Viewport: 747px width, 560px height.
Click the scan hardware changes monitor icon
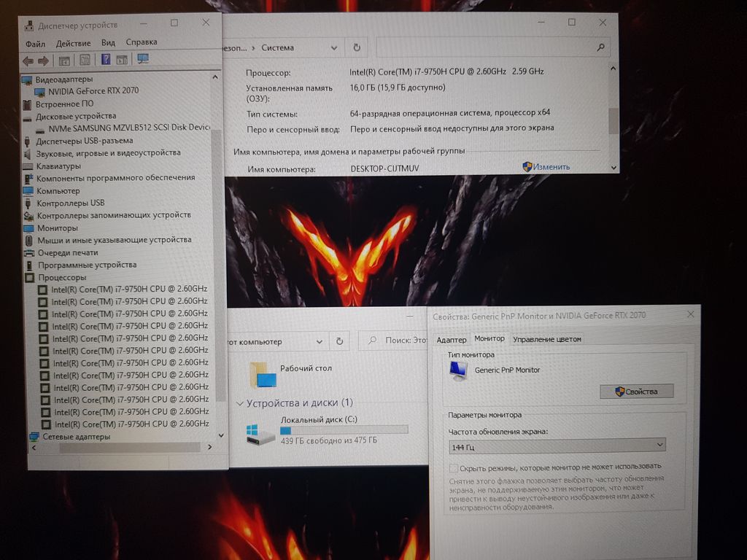tap(143, 59)
